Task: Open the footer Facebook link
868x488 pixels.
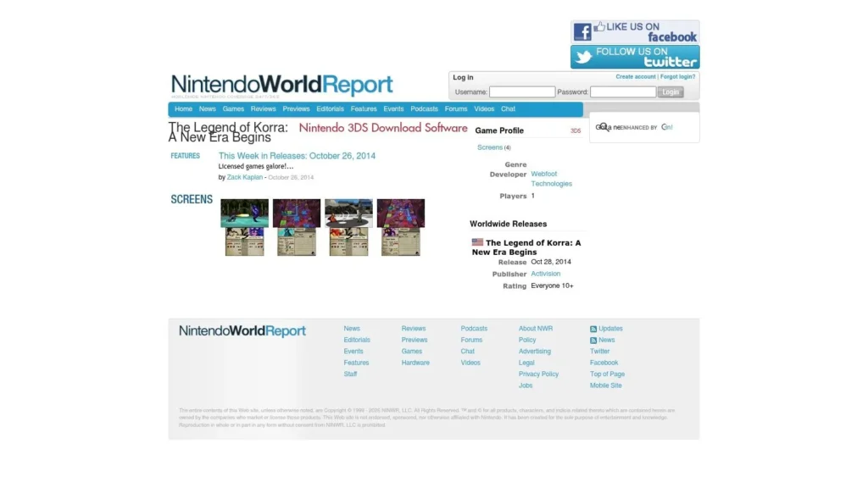Action: click(604, 363)
